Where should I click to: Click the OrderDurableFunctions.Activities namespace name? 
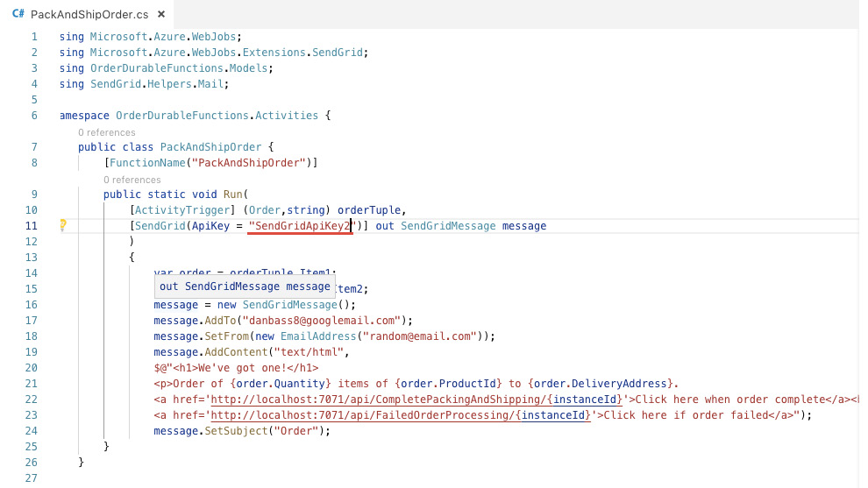[217, 116]
